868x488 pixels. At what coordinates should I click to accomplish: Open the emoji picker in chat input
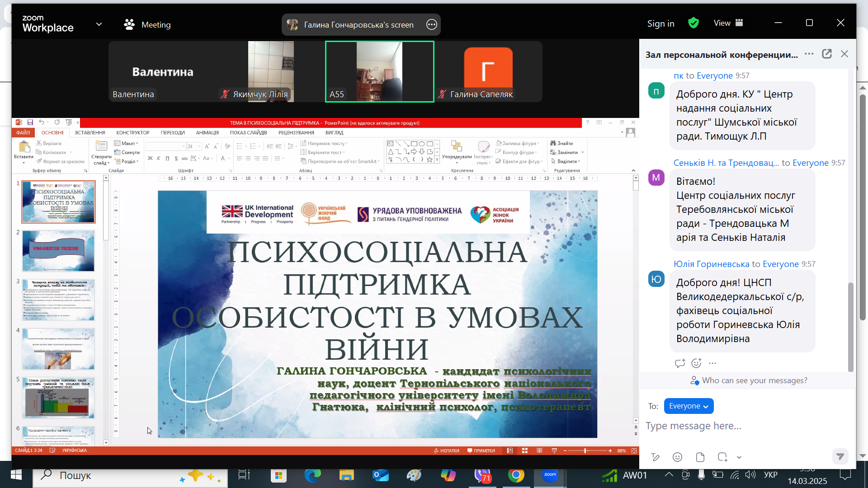tap(677, 457)
